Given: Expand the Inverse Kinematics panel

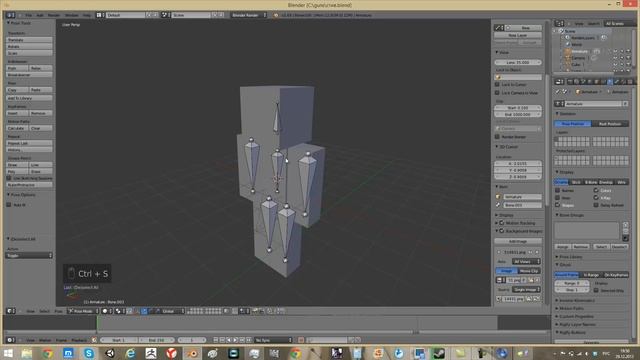Looking at the screenshot, I should coord(557,300).
